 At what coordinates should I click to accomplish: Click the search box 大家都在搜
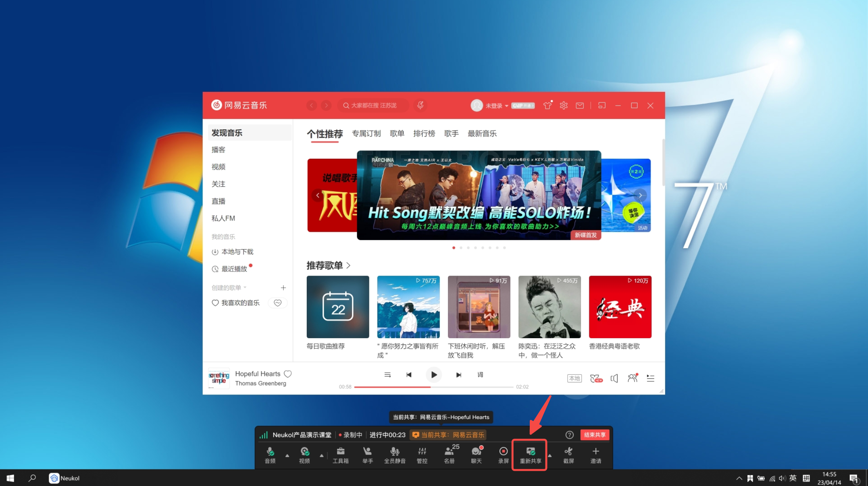[373, 105]
